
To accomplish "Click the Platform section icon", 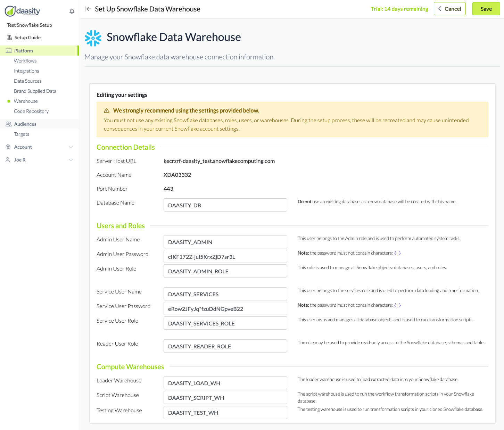I will click(9, 51).
